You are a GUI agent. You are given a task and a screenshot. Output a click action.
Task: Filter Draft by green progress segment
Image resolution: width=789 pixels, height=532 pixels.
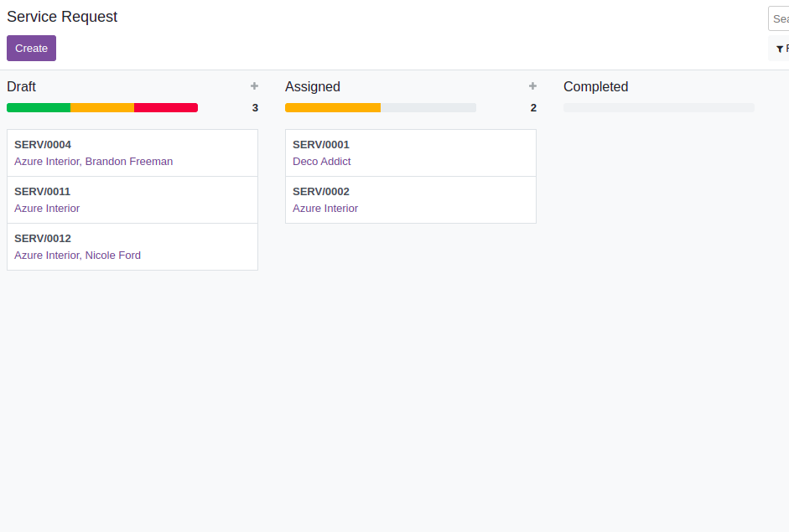point(39,107)
